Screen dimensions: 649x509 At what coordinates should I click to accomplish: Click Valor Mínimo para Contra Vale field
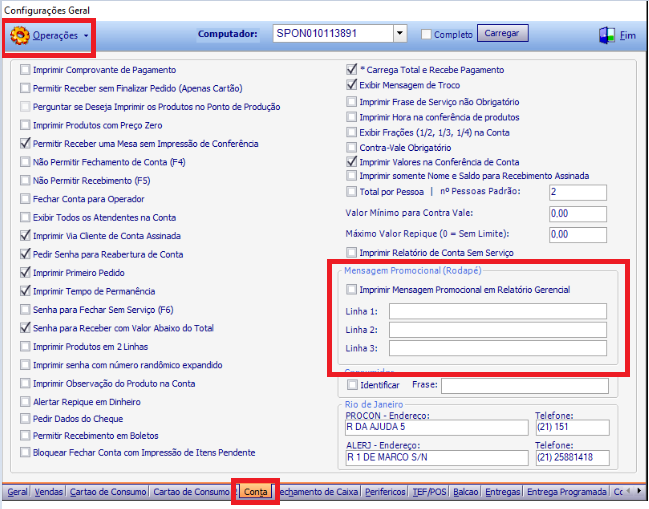(578, 214)
